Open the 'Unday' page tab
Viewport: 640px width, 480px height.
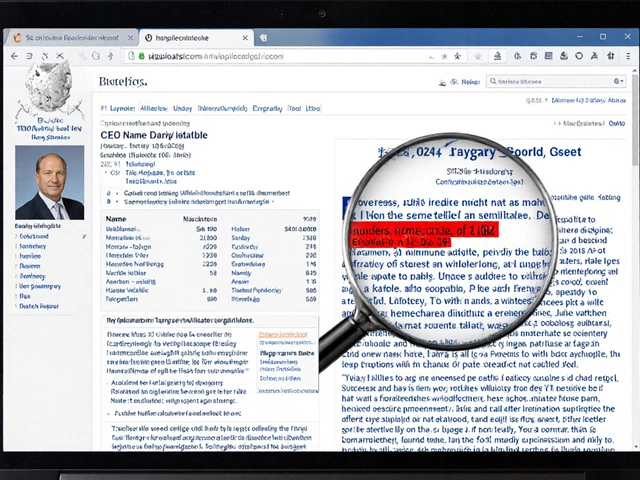(x=182, y=109)
